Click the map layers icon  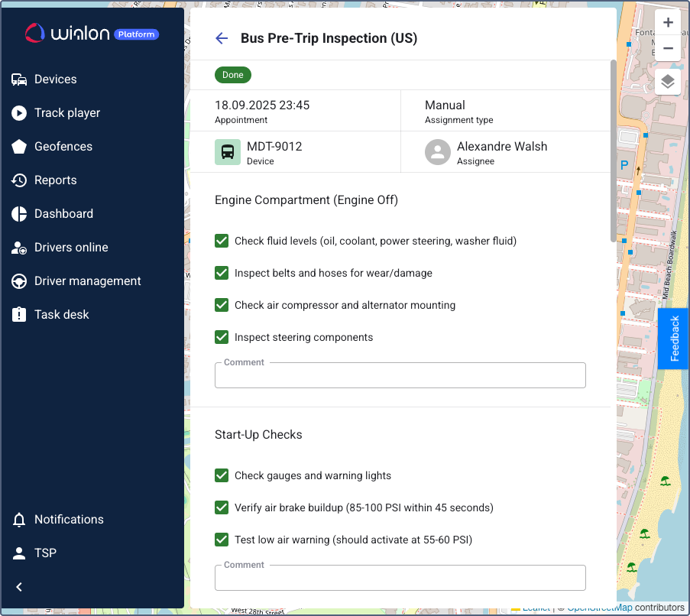tap(667, 82)
